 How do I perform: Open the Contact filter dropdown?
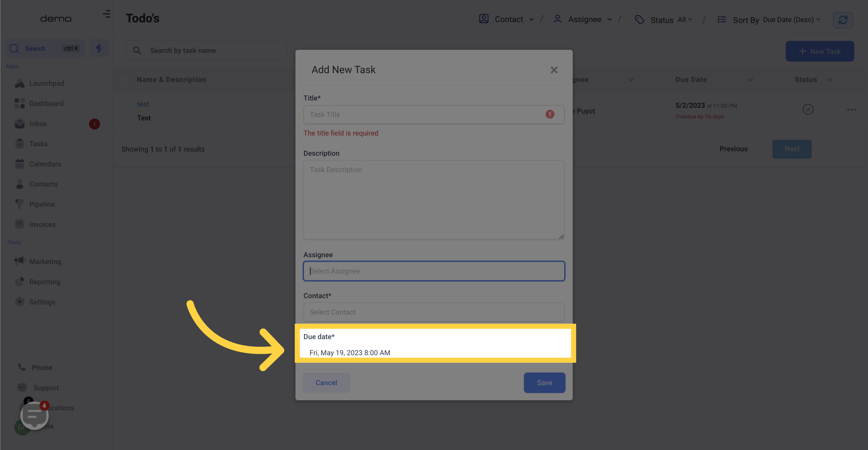[506, 19]
